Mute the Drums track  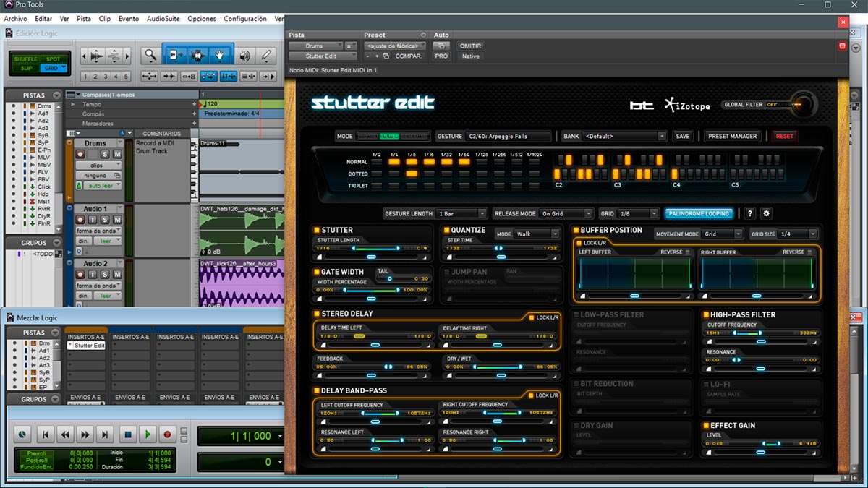[x=116, y=154]
